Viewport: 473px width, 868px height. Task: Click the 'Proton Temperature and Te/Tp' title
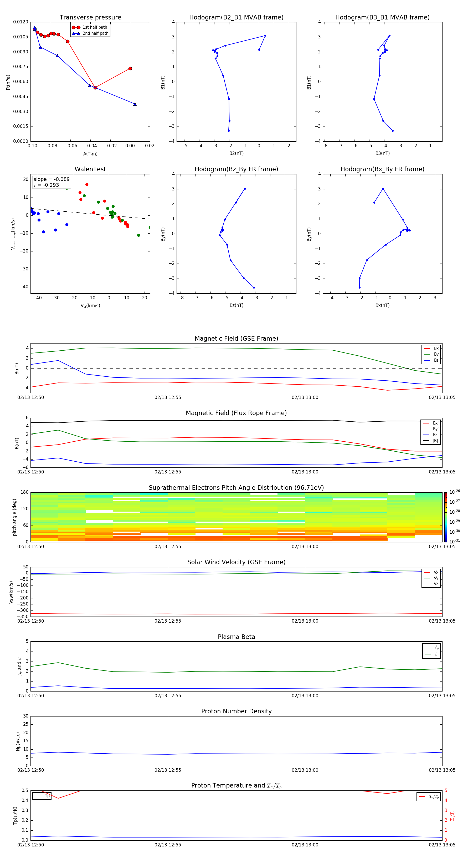[x=236, y=785]
